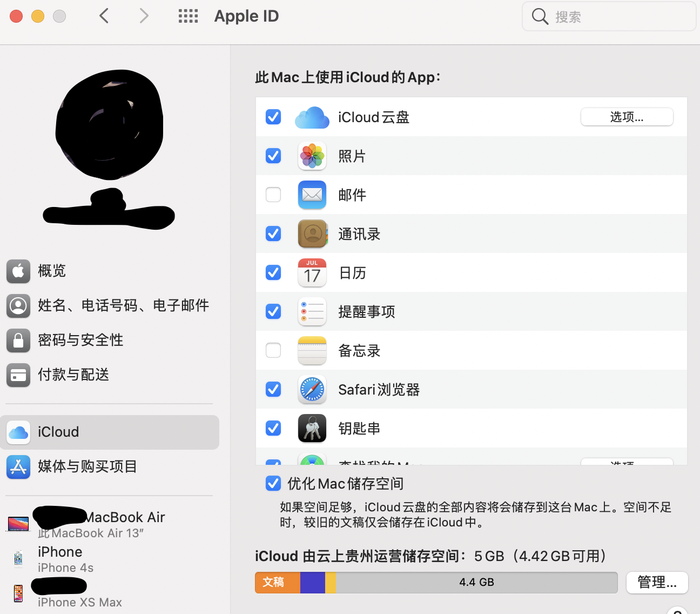Select 密码与安全性 in the sidebar
The height and width of the screenshot is (614, 700).
(x=110, y=340)
